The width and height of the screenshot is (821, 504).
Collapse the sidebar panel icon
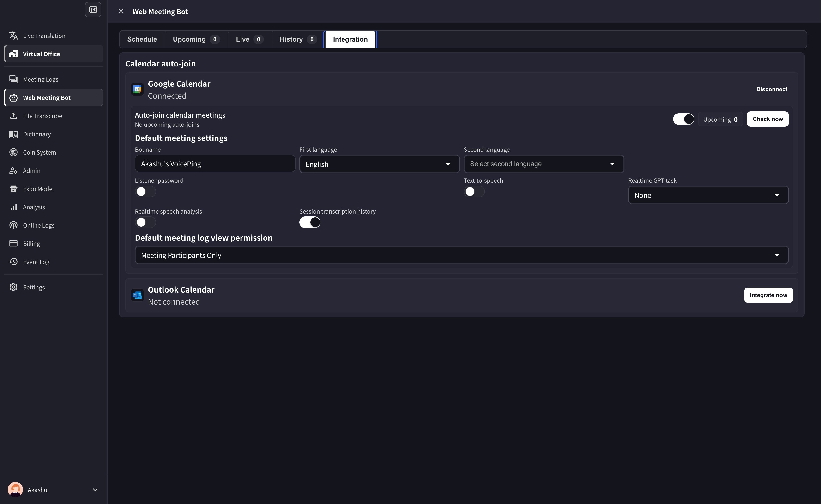(x=93, y=10)
